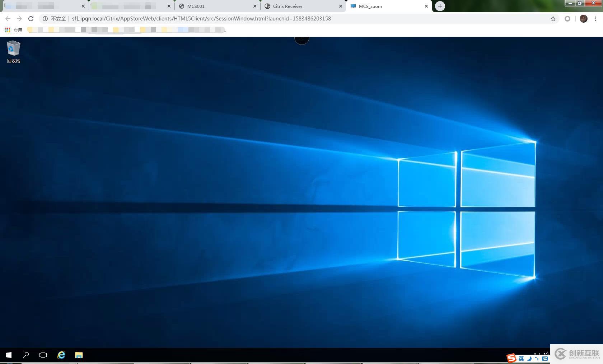Switch to the Citrix Receiver tab
The width and height of the screenshot is (603, 364).
[x=303, y=6]
